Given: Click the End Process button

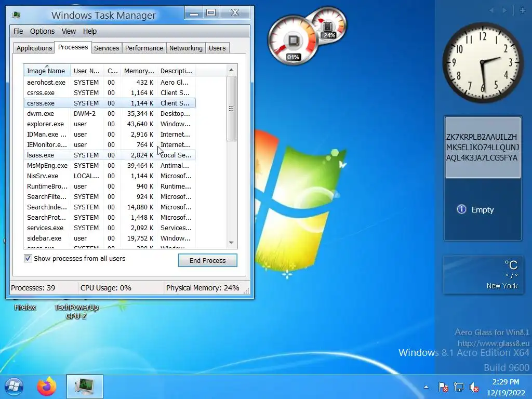Looking at the screenshot, I should click(x=208, y=261).
